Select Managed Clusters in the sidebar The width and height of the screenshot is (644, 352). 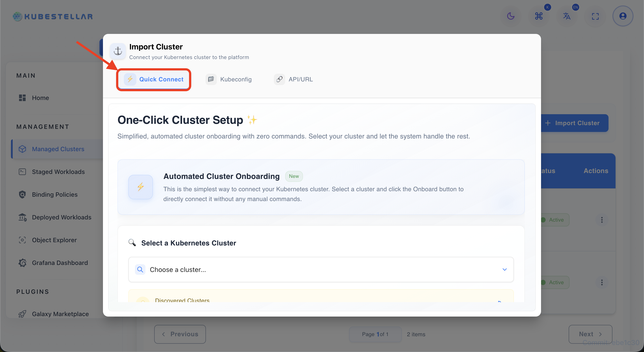pos(58,149)
